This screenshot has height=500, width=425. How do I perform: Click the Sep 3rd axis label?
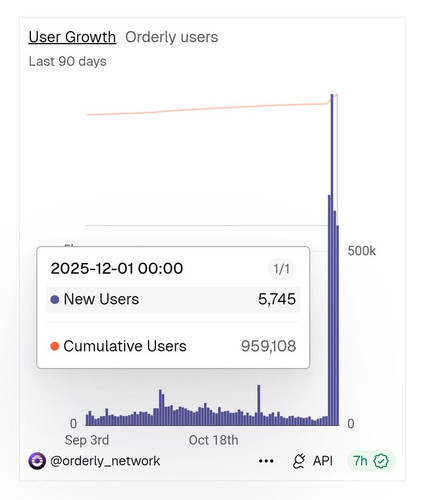point(87,440)
